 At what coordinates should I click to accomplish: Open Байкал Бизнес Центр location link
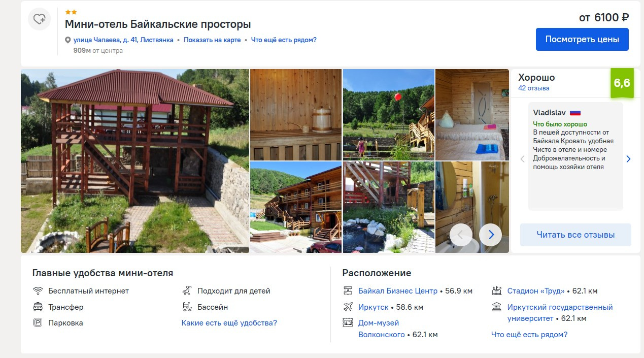[x=398, y=291]
